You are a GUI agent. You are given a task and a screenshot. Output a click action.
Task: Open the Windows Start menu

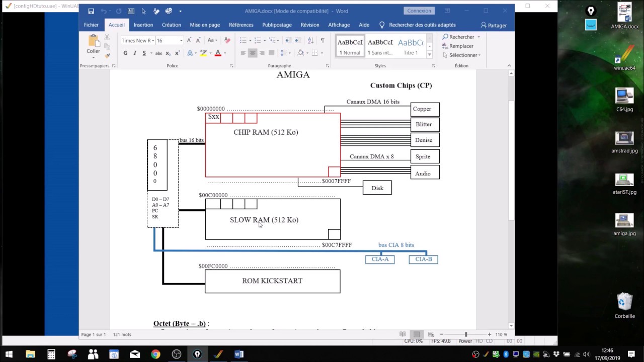coord(9,354)
